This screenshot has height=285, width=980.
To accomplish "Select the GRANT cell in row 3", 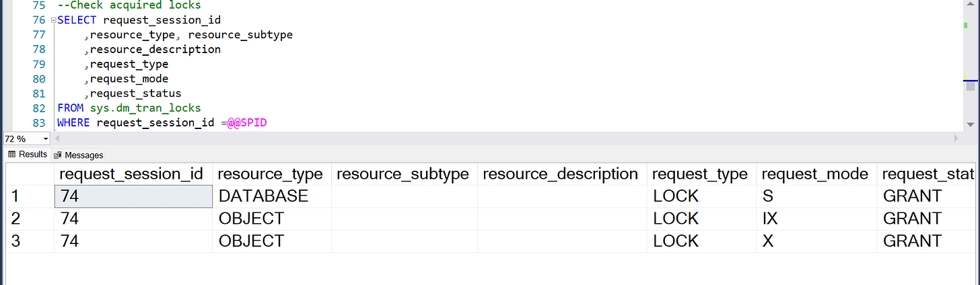I will 928,241.
